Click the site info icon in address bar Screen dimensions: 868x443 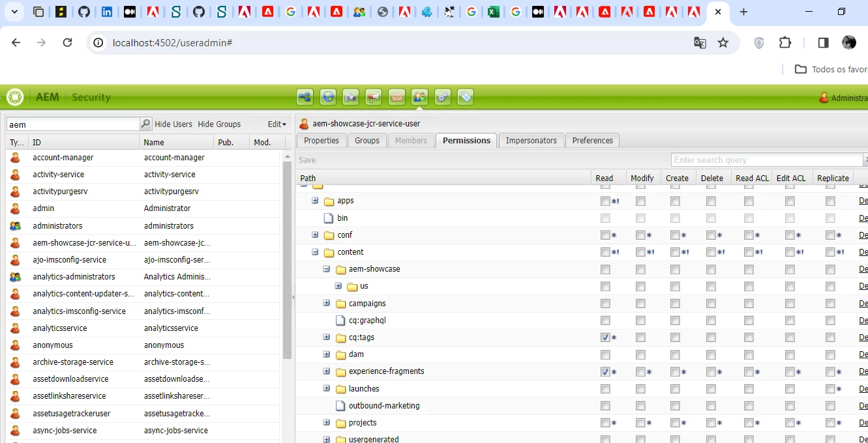point(98,42)
